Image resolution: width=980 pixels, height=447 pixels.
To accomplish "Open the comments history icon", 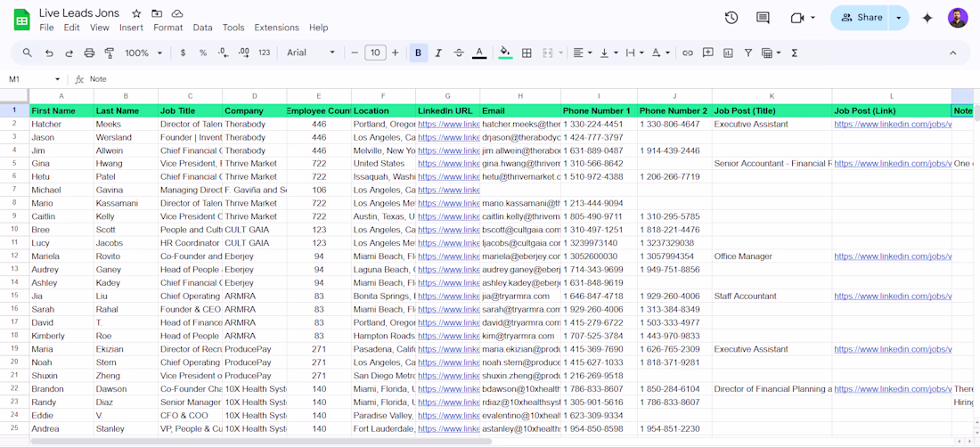I will 763,18.
